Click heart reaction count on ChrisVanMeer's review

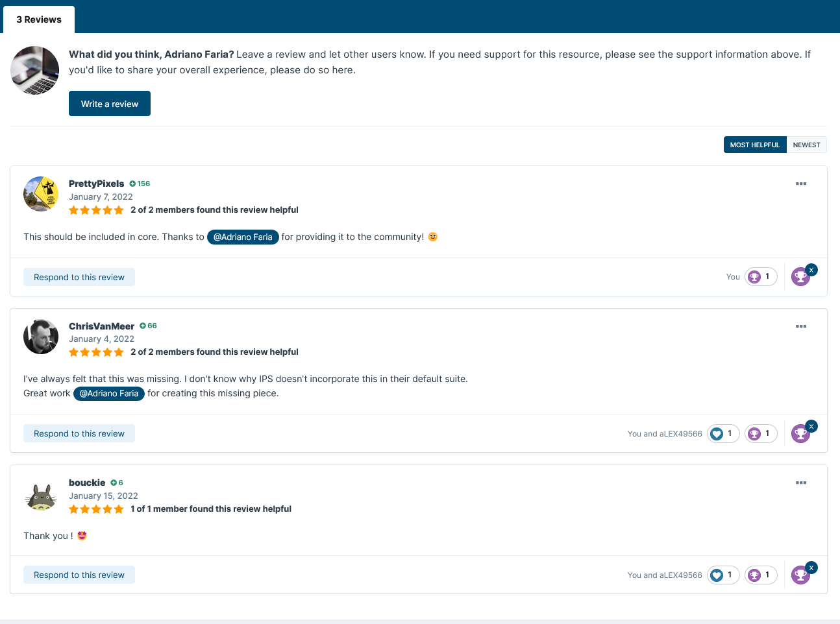click(x=723, y=433)
